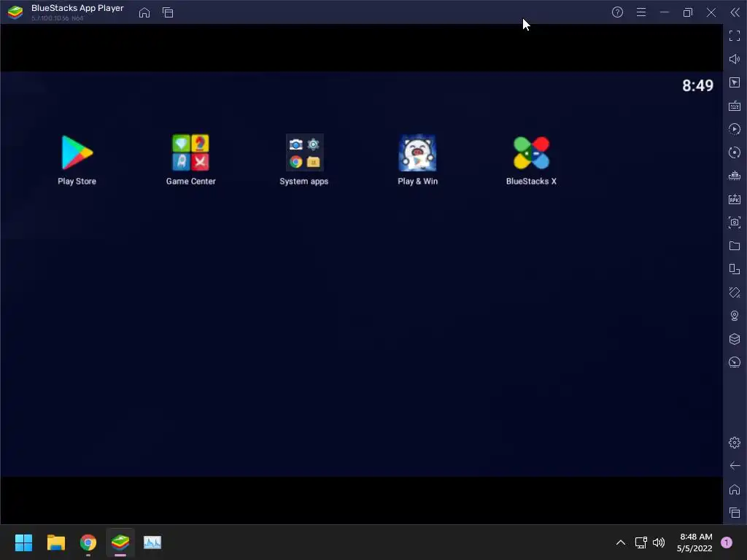Viewport: 747px width, 560px height.
Task: Click the 8:49 Android clock text
Action: (697, 86)
